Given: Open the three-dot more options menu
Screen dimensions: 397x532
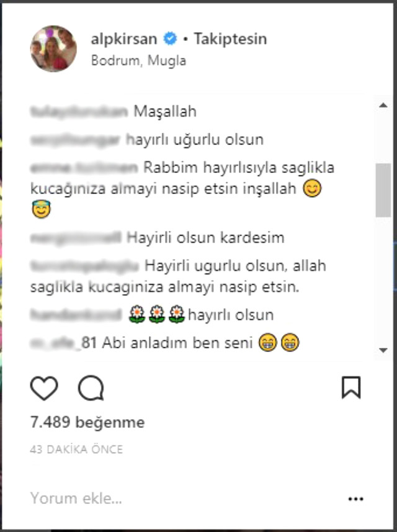Looking at the screenshot, I should 355,499.
